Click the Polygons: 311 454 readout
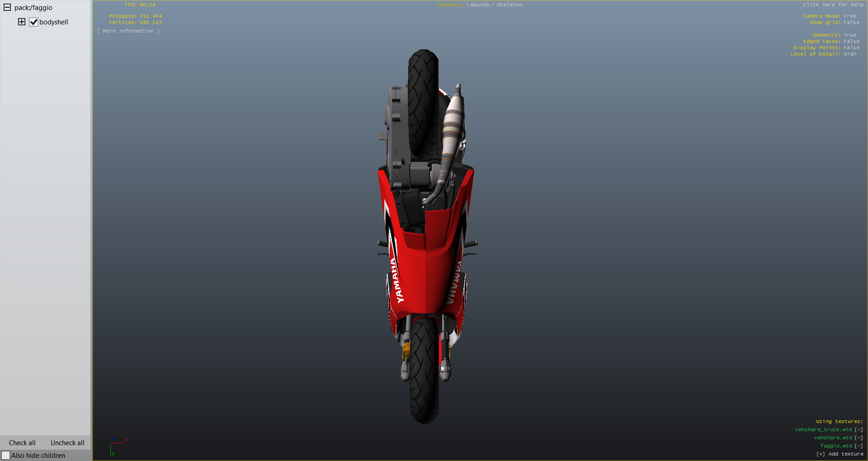The width and height of the screenshot is (868, 461). coord(135,16)
